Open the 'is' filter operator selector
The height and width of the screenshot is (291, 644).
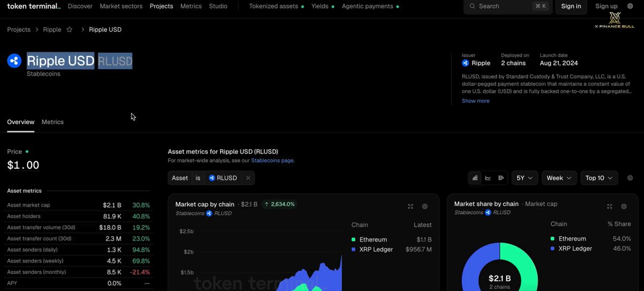[198, 178]
